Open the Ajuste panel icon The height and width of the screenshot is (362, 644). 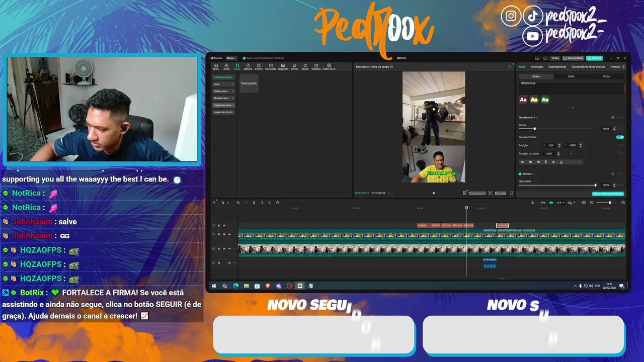(x=305, y=66)
